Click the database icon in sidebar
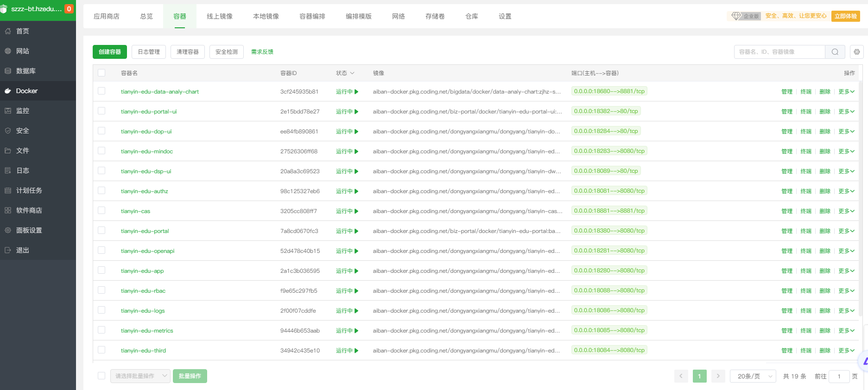Viewport: 868px width, 390px height. (8, 71)
